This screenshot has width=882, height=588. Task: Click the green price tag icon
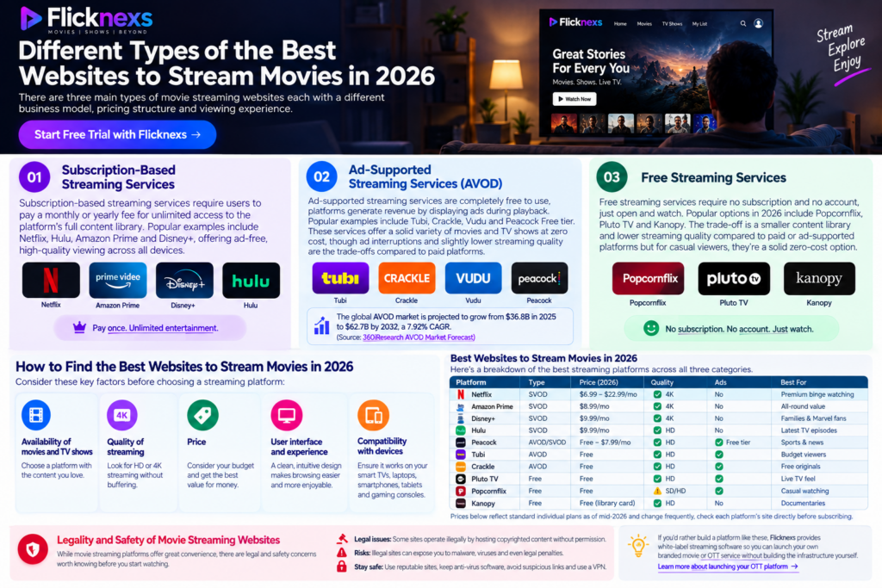click(x=202, y=416)
